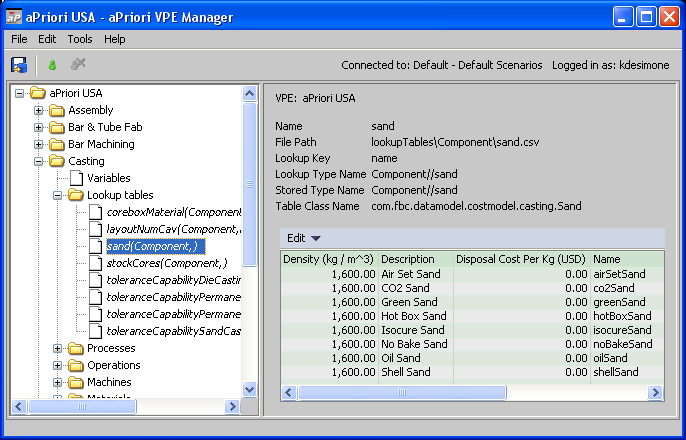Image resolution: width=686 pixels, height=440 pixels.
Task: Open the Tools menu
Action: coord(80,39)
